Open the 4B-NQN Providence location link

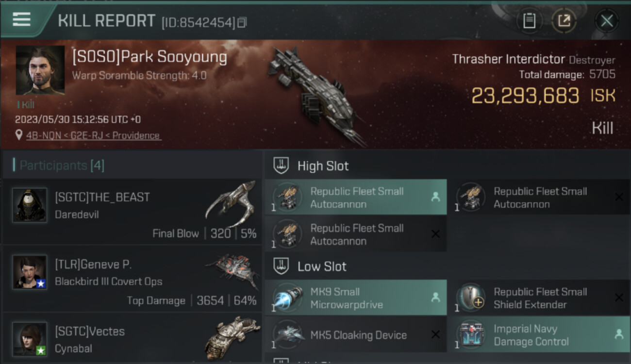click(x=93, y=135)
